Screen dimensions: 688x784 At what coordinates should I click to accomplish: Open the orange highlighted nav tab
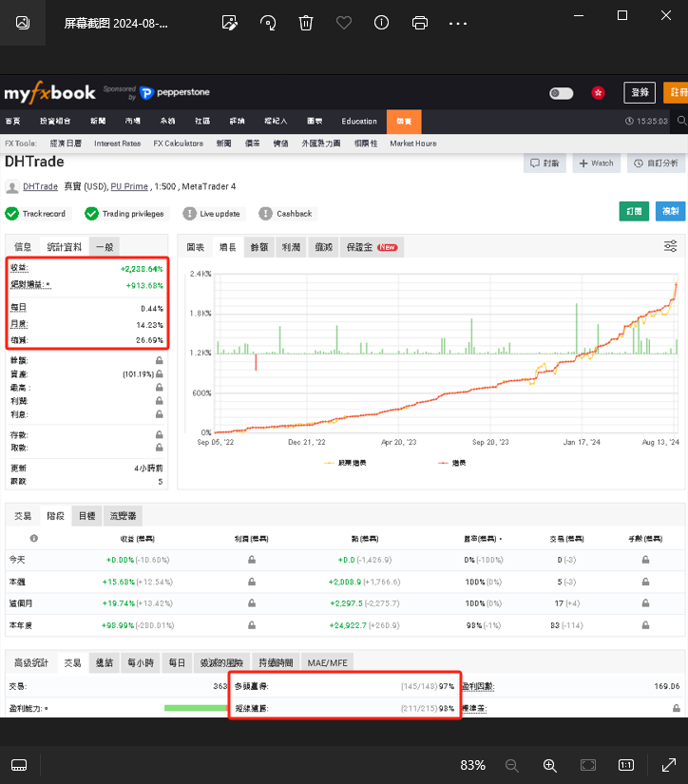404,121
